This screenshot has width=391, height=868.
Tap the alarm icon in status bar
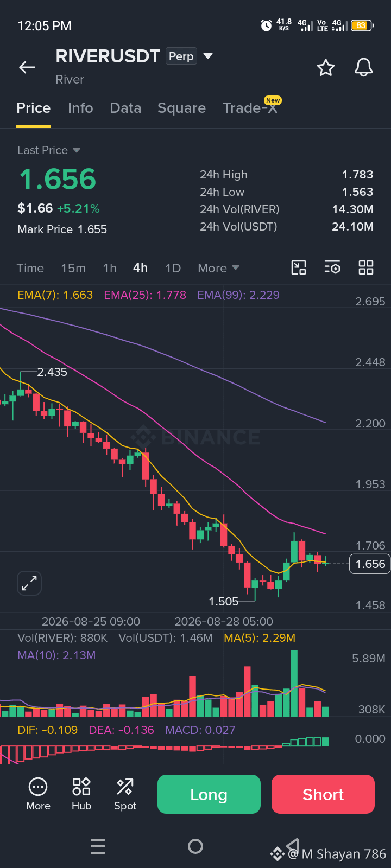pos(266,25)
